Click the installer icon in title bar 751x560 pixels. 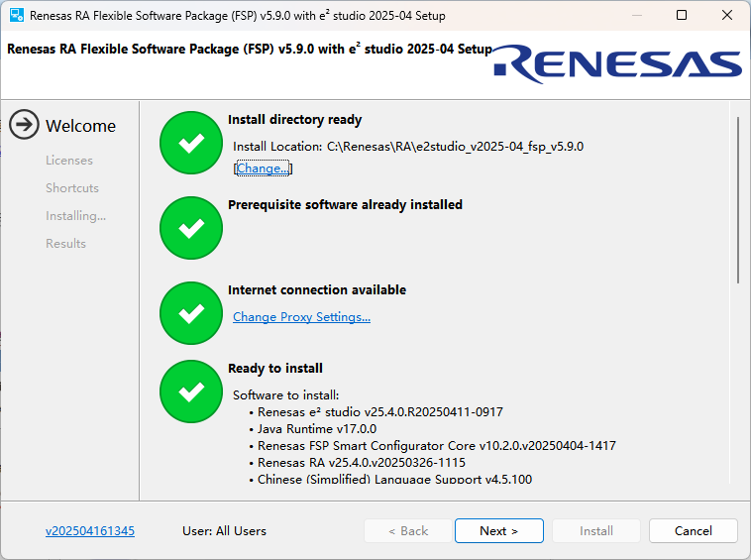click(x=17, y=16)
